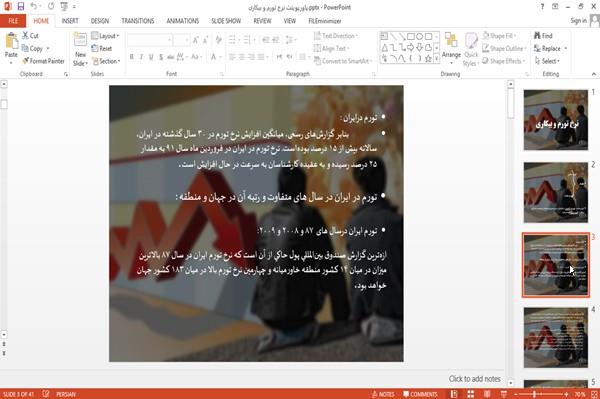Adjust the zoom slider handle

pos(534,394)
